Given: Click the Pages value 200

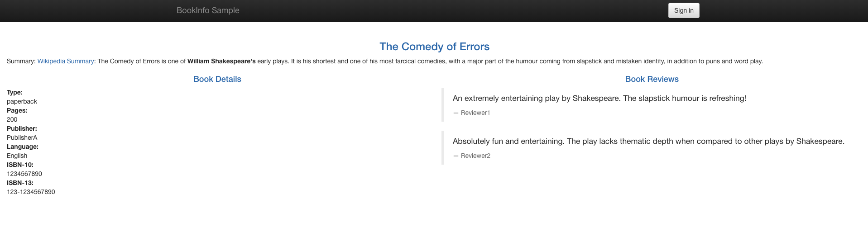Looking at the screenshot, I should click(x=12, y=119).
